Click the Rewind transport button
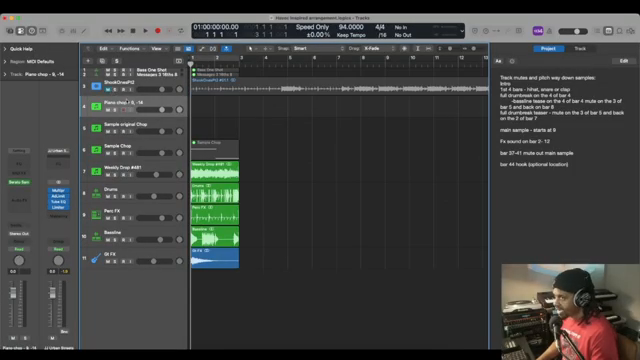Viewport: 640px width, 360px height. click(108, 31)
